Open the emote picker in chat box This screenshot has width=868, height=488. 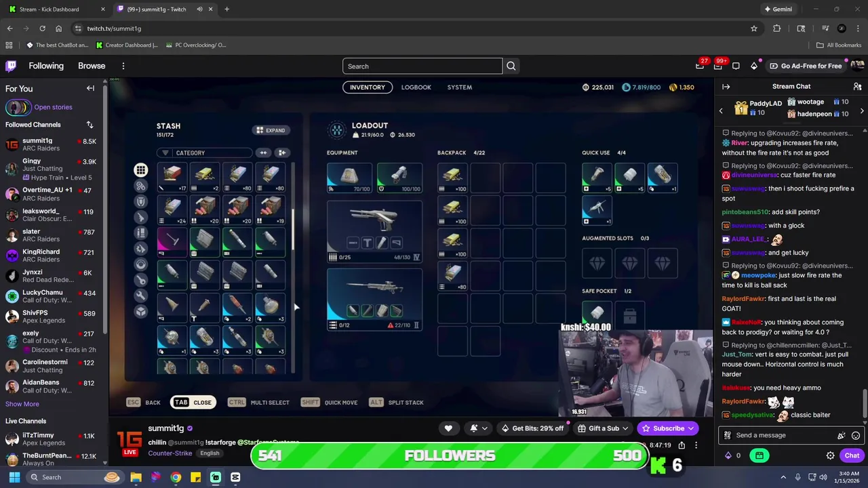coord(856,435)
